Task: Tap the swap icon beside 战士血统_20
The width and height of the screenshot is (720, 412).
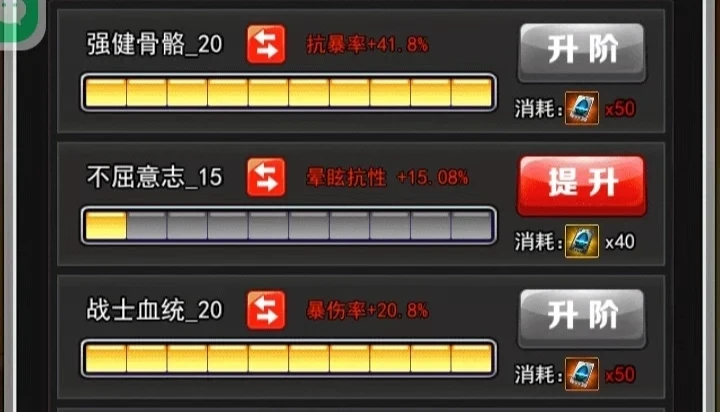Action: [266, 310]
